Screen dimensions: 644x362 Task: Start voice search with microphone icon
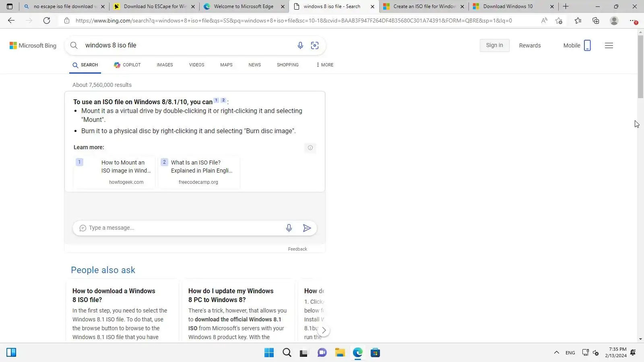click(x=300, y=45)
